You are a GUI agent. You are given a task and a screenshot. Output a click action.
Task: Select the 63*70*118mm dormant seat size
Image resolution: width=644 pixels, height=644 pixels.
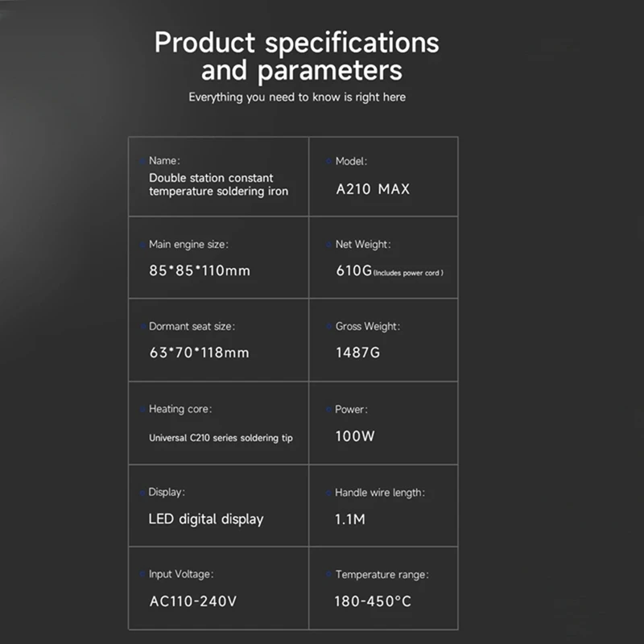(199, 353)
